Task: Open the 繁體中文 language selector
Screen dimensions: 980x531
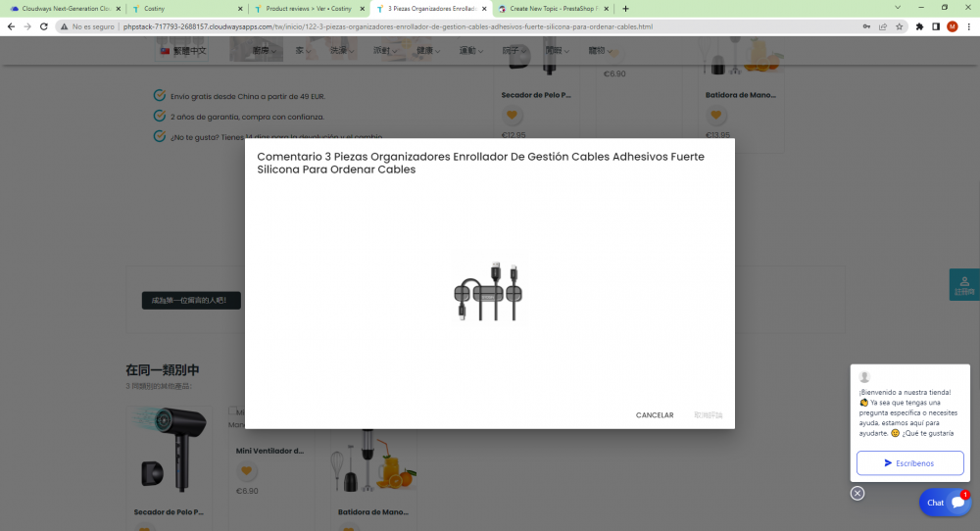Action: pos(182,51)
